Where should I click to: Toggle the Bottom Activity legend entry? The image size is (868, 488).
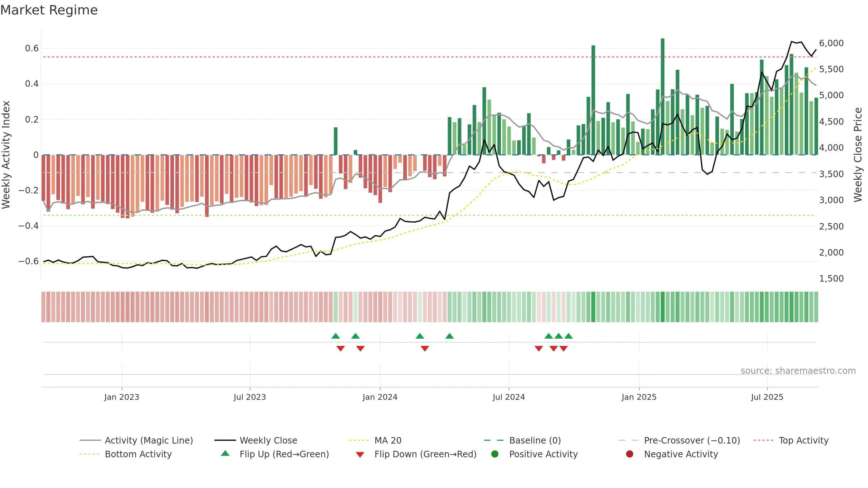(x=125, y=454)
